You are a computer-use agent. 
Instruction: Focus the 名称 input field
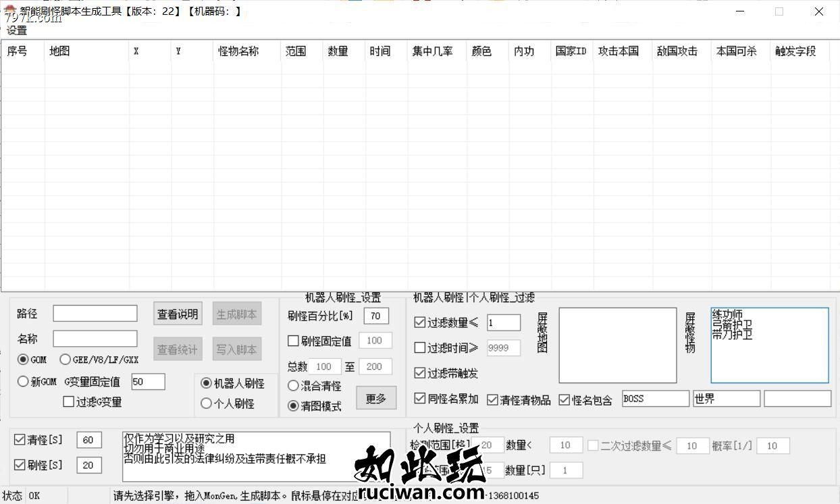[95, 338]
